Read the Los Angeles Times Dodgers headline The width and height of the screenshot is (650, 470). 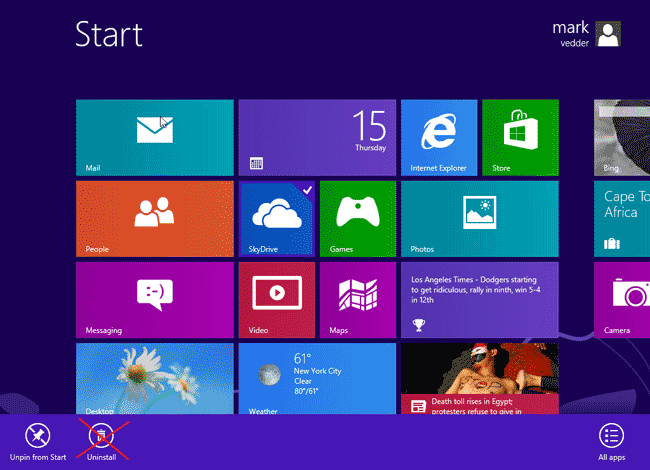tap(479, 299)
